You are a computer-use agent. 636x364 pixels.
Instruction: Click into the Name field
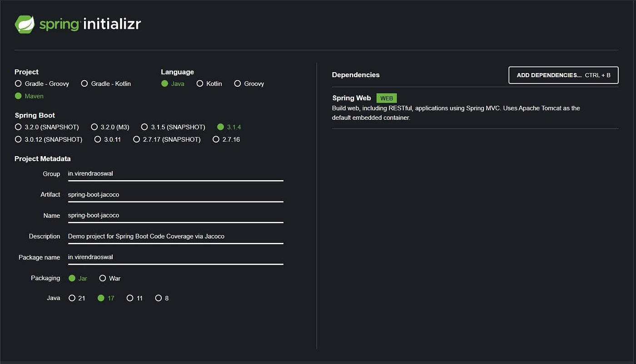click(175, 216)
